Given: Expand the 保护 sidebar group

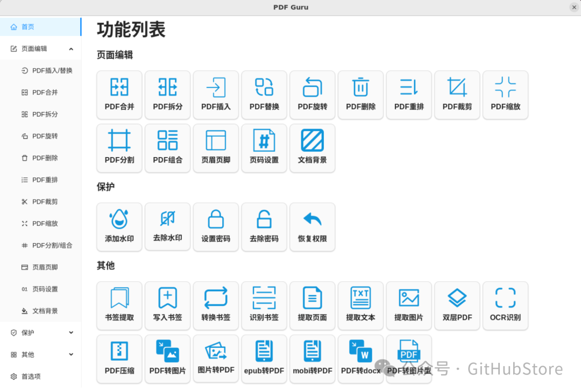Looking at the screenshot, I should 41,333.
